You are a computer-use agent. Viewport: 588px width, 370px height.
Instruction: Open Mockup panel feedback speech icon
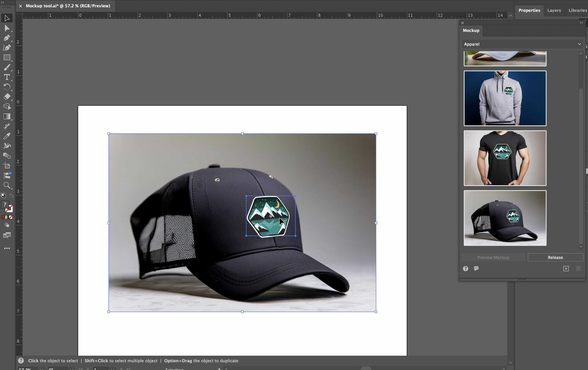click(476, 268)
